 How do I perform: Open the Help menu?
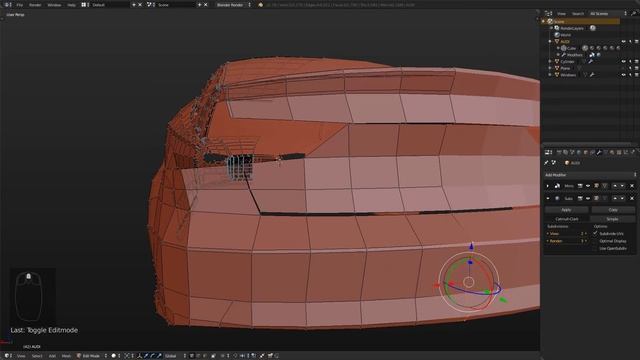point(71,5)
